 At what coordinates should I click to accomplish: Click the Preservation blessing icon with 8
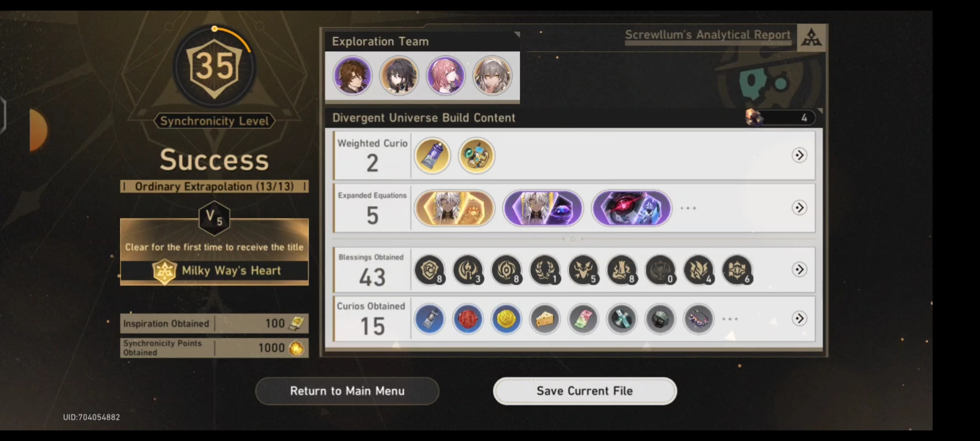pyautogui.click(x=430, y=270)
